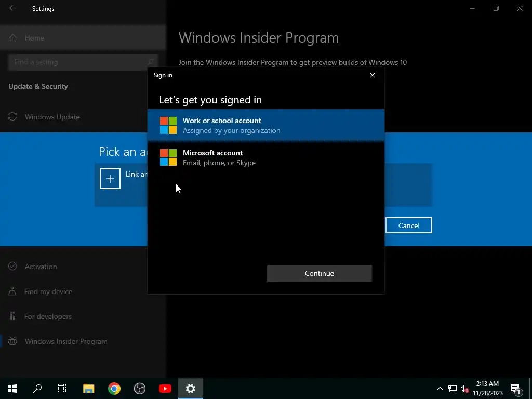Click the Windows Insider Program page title
532x399 pixels.
coord(259,37)
